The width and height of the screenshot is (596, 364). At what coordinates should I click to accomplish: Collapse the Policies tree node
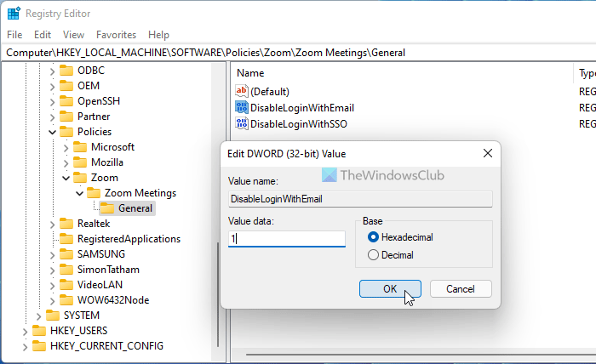tap(53, 132)
